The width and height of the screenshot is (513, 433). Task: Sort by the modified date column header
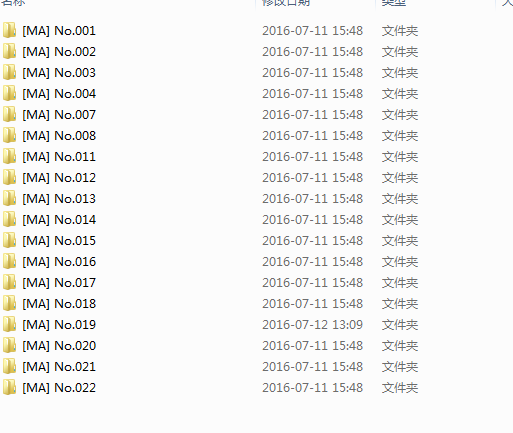(286, 3)
